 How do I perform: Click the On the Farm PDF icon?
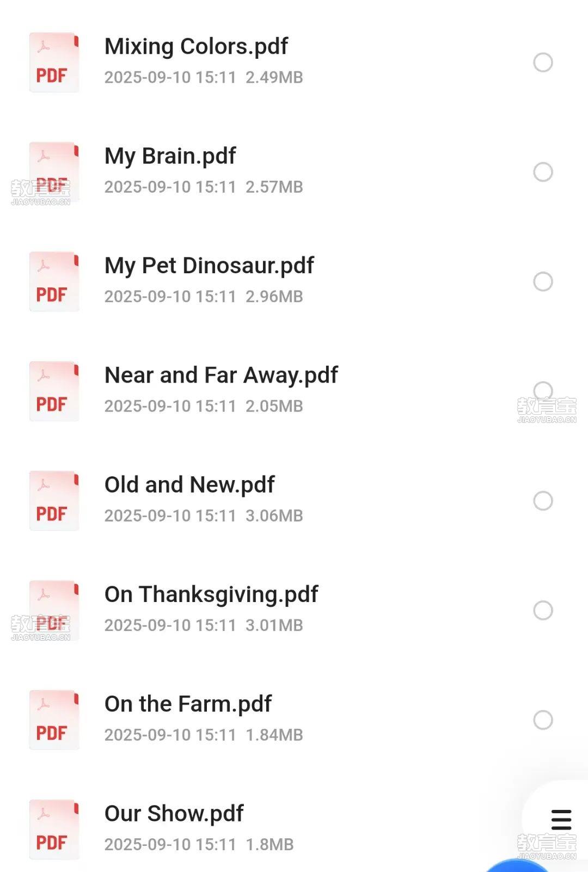(x=54, y=720)
